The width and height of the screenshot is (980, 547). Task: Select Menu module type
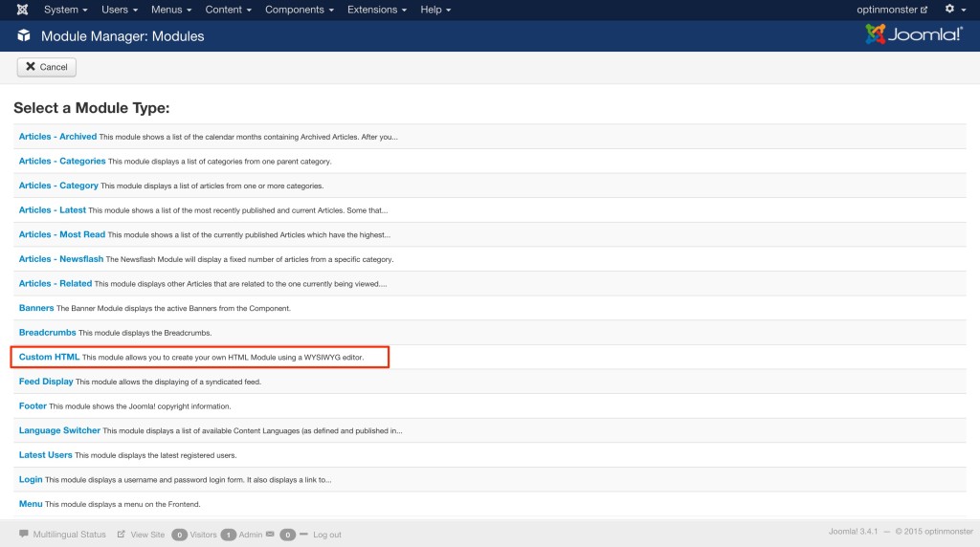(x=31, y=504)
